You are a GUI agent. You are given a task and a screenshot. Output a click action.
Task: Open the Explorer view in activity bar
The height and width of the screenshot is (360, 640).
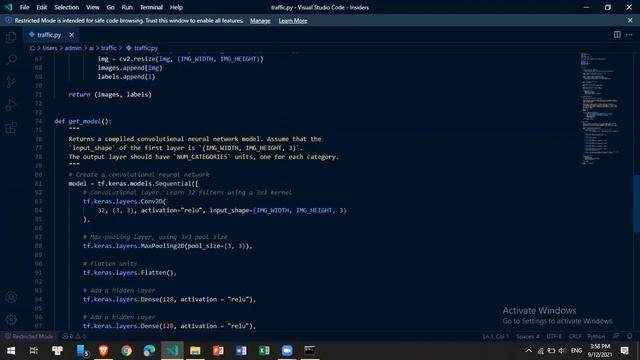point(11,38)
